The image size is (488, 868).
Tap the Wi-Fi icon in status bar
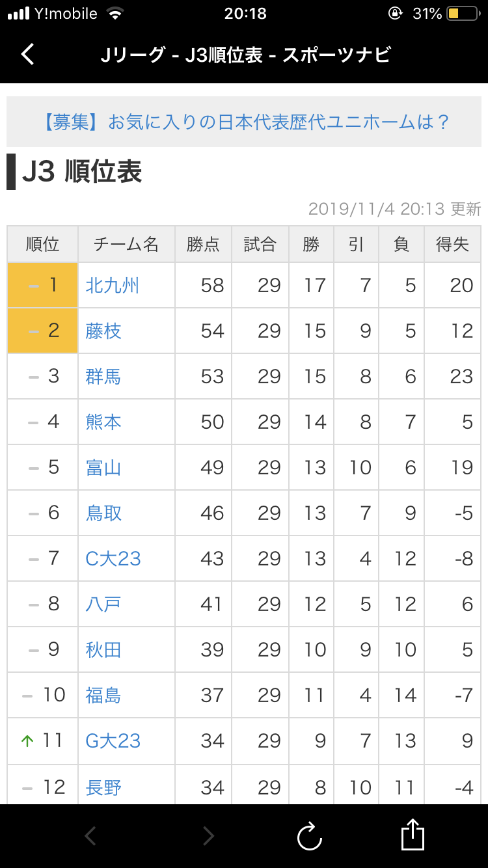pyautogui.click(x=115, y=14)
